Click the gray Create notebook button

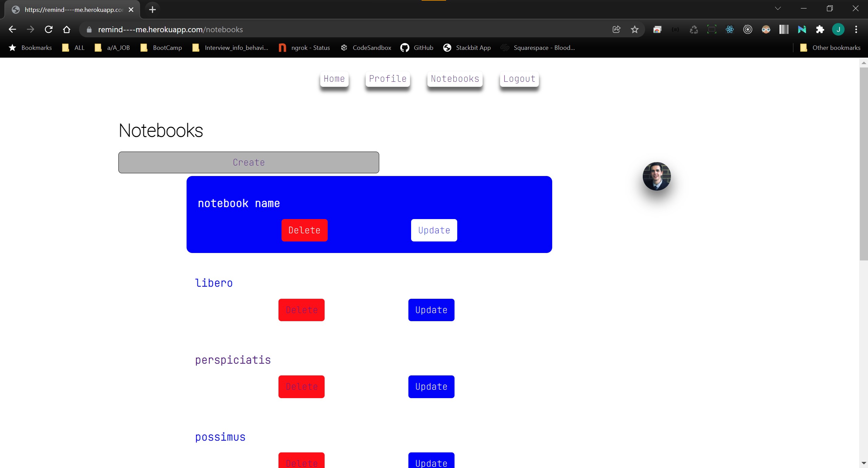pyautogui.click(x=249, y=162)
